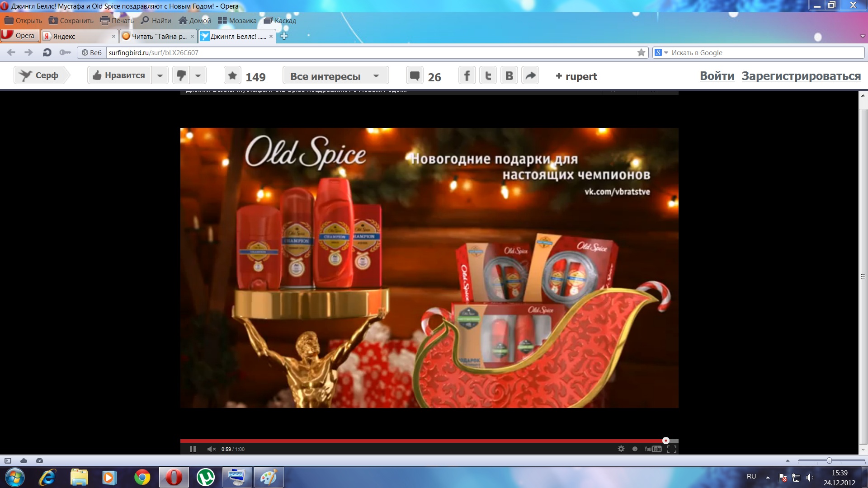
Task: Go back with the back arrow
Action: (x=11, y=52)
